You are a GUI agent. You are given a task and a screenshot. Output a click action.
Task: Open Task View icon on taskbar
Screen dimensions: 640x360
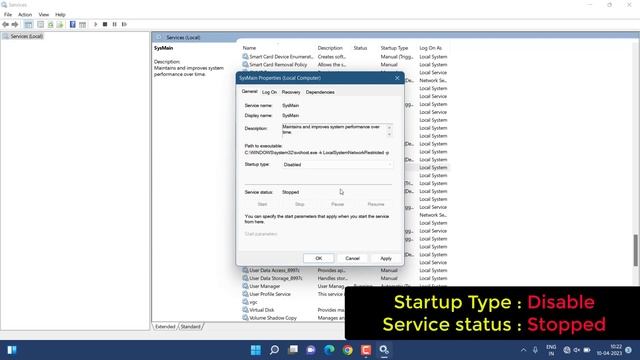293,350
